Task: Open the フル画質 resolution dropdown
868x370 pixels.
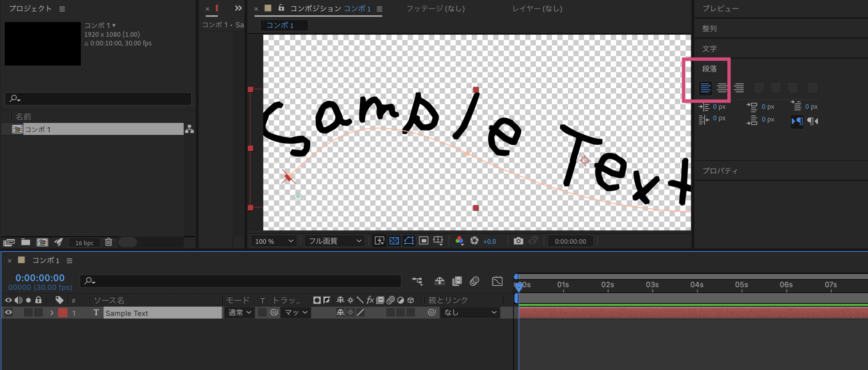Action: click(335, 241)
